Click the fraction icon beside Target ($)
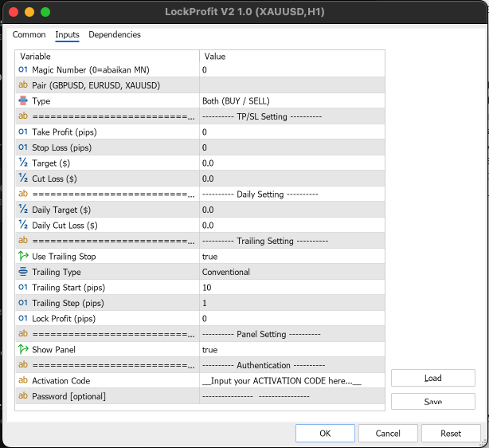Screen dimensions: 489x448 point(22,163)
